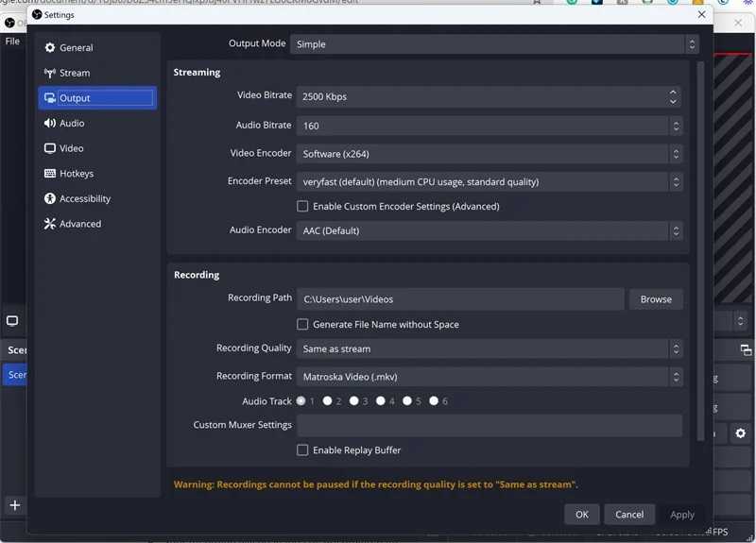Select audio track 3 radio button

coord(353,400)
